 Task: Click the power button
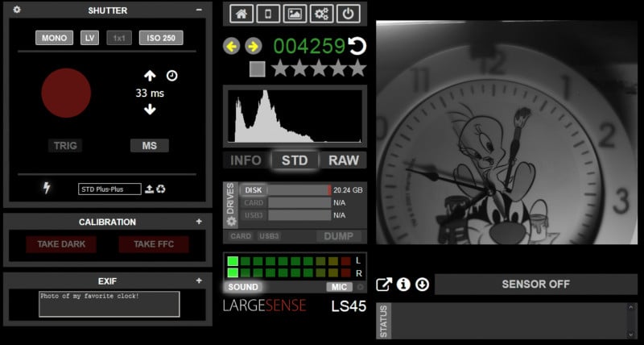point(349,14)
